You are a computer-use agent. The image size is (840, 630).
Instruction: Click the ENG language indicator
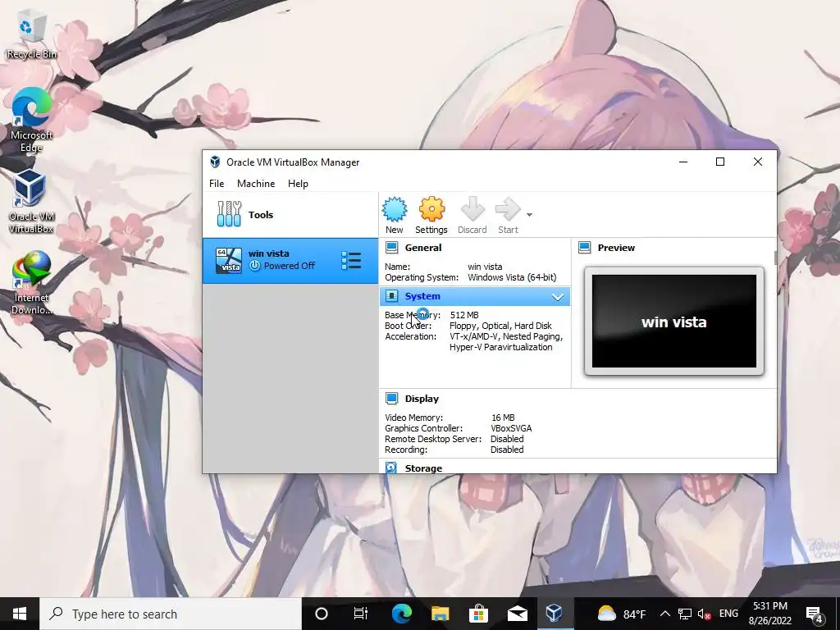click(x=728, y=614)
